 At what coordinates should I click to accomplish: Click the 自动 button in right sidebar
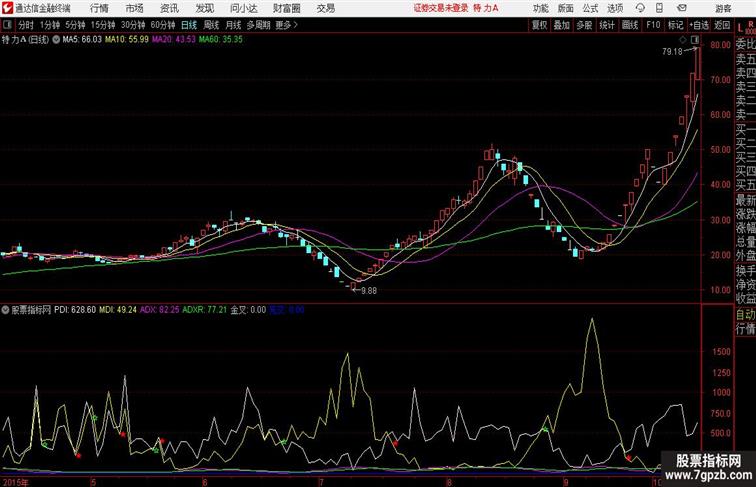[745, 315]
